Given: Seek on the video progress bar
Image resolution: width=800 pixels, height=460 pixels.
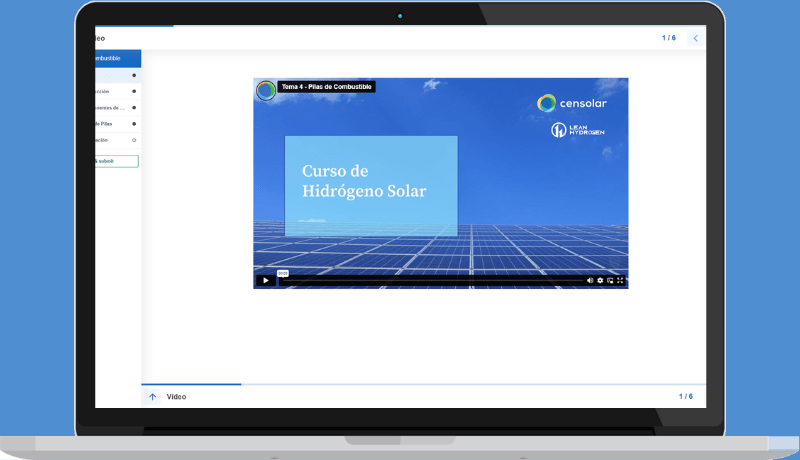Looking at the screenshot, I should point(432,280).
